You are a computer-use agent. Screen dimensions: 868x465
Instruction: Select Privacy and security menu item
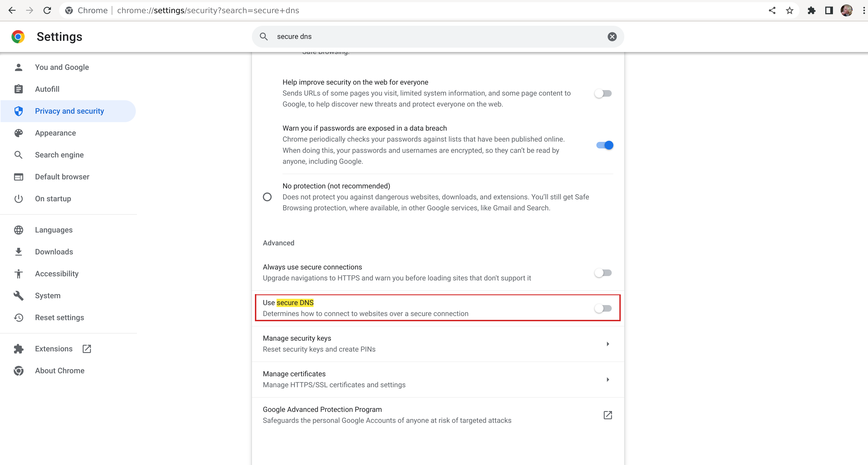coord(70,111)
